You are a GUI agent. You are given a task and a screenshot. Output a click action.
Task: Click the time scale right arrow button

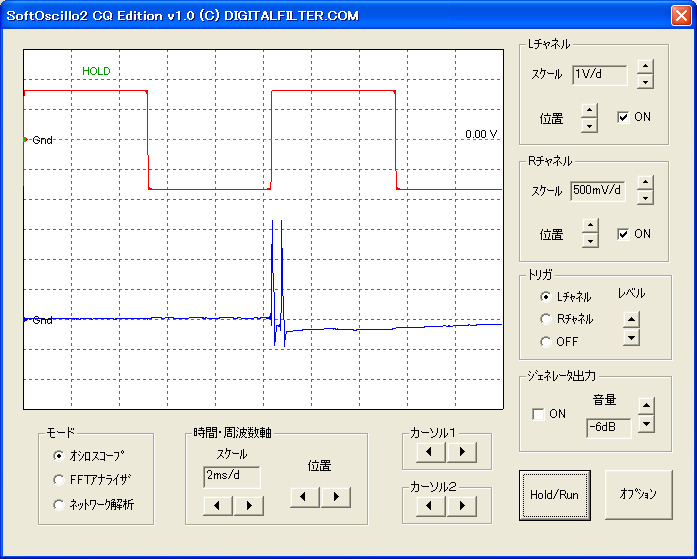(x=247, y=505)
